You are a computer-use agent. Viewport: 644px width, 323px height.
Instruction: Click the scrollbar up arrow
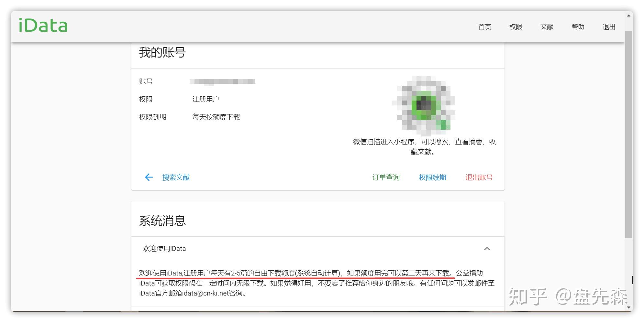pyautogui.click(x=628, y=16)
